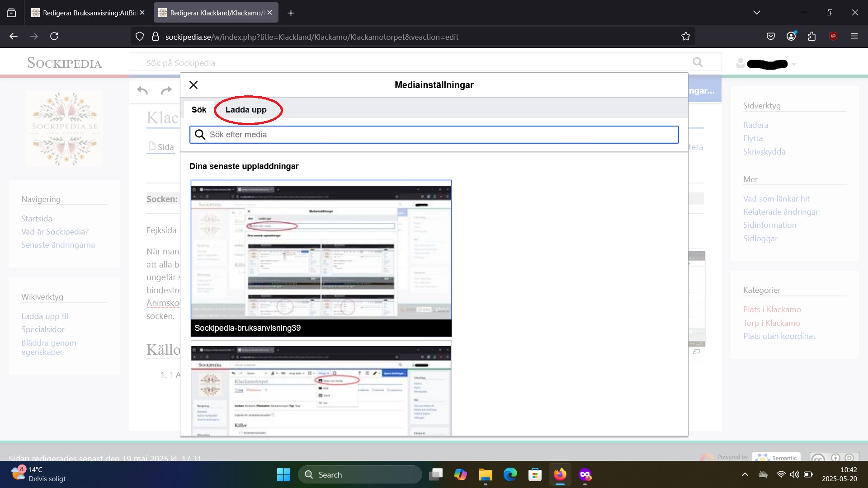This screenshot has height=488, width=868.
Task: Switch to the Redigerar Bruksanvisning:AttBidra browser tab
Action: pos(86,13)
